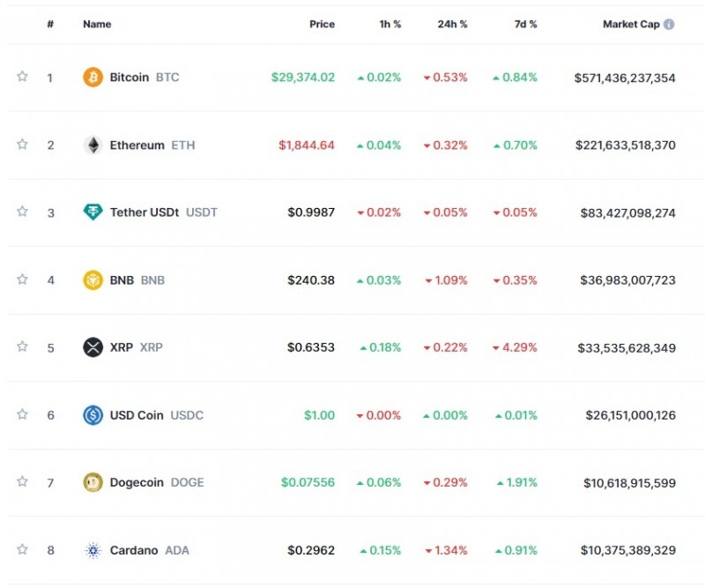The height and width of the screenshot is (588, 705).
Task: Toggle the watchlist star for Ethereum
Action: [x=22, y=145]
